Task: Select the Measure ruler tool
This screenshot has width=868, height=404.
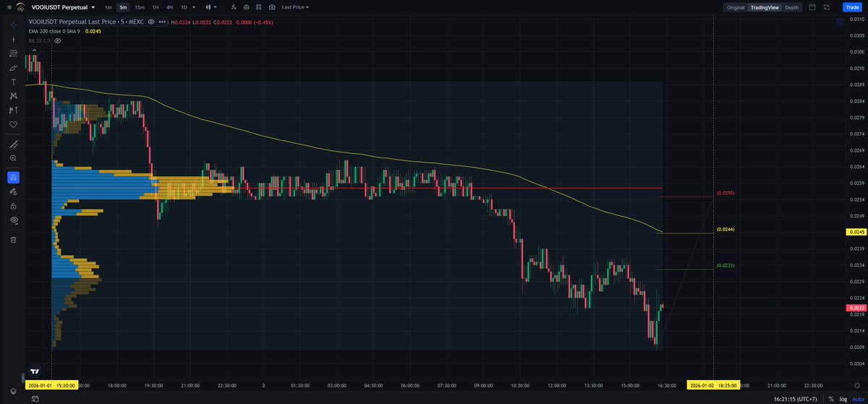Action: coord(13,144)
